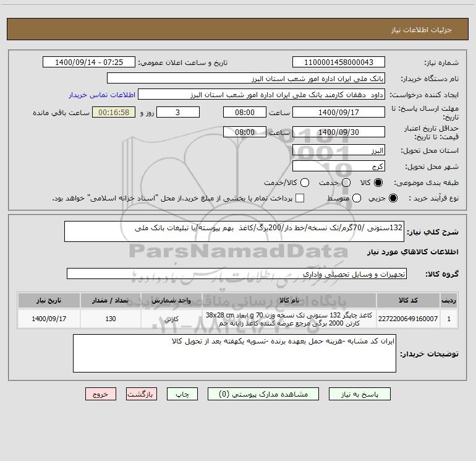Screen dimensions: 476x461
Task: Click the توضیحات خریدار text area
Action: click(234, 353)
